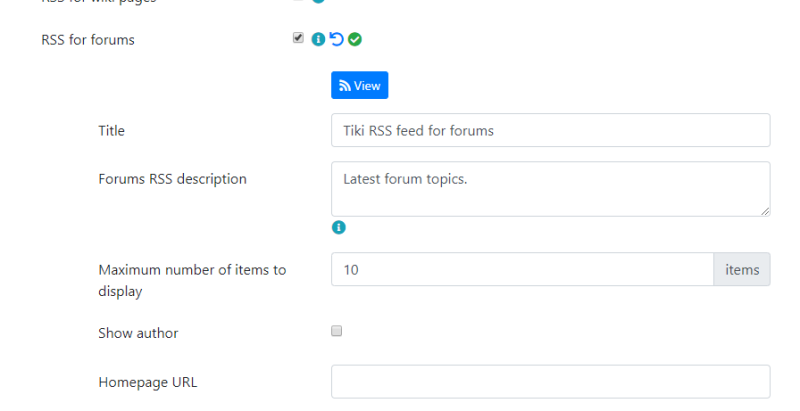The image size is (800, 411).
Task: Click the "Show author" label text
Action: (138, 333)
